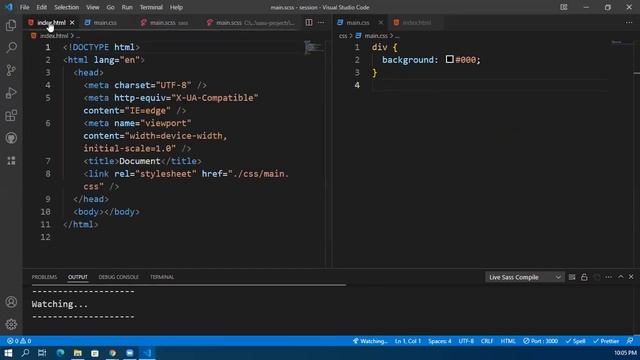Customize layout icon in title bar
Screen dimensions: 640x360
coord(564,7)
